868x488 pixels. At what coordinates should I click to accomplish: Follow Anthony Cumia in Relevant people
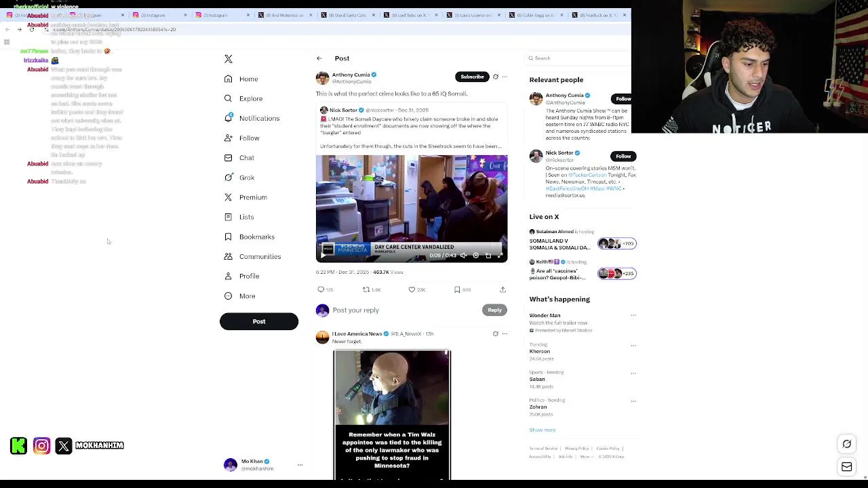point(623,99)
